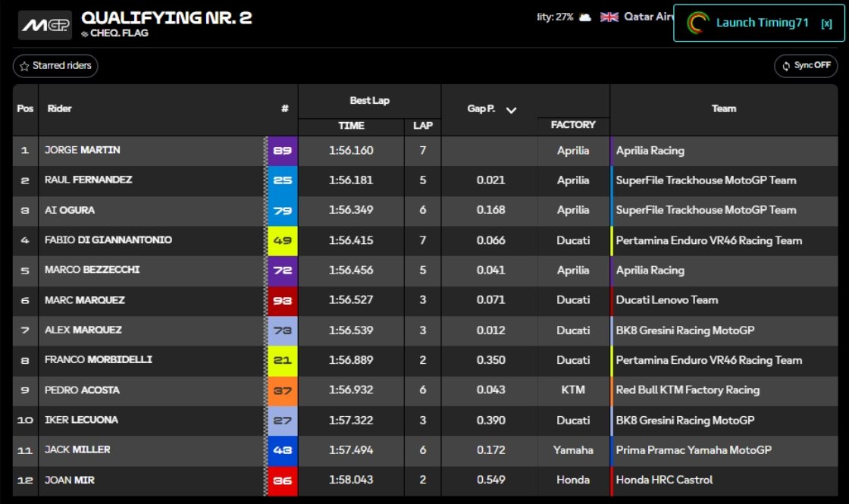Click team Prima Pramac Yamaha MotoGP
The image size is (849, 504).
pos(694,450)
